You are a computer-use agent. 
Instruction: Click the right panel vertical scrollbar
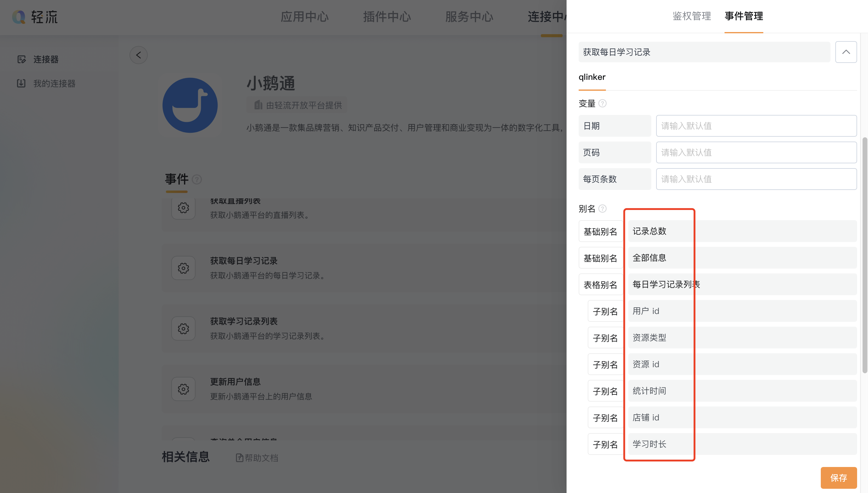click(865, 255)
